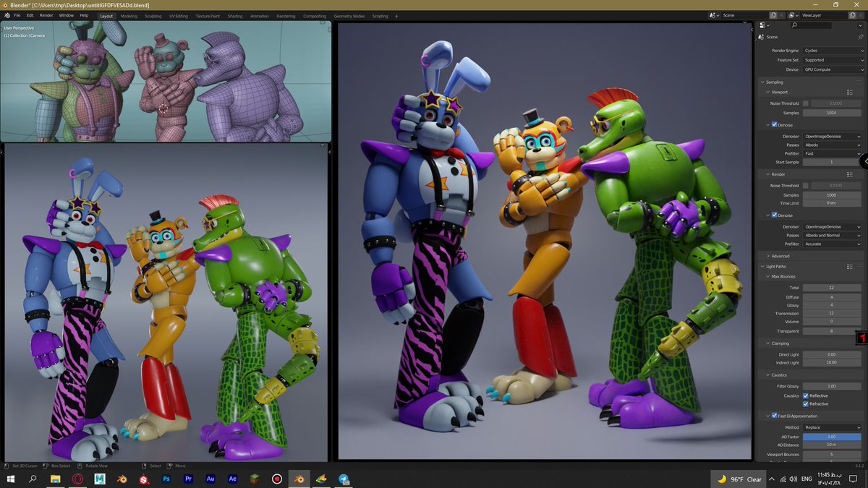Click the new ViewLayer copy icon

click(x=851, y=15)
